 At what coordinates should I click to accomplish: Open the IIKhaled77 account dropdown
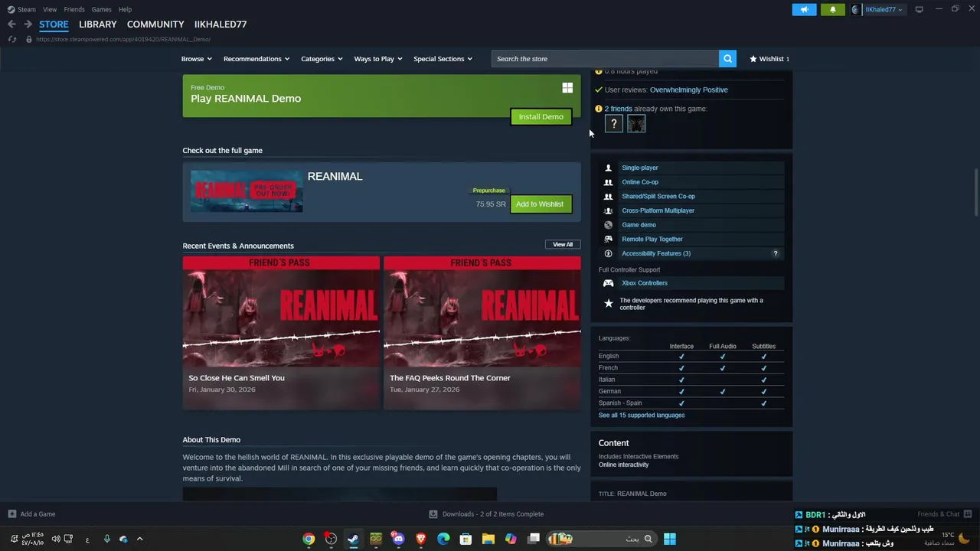878,9
